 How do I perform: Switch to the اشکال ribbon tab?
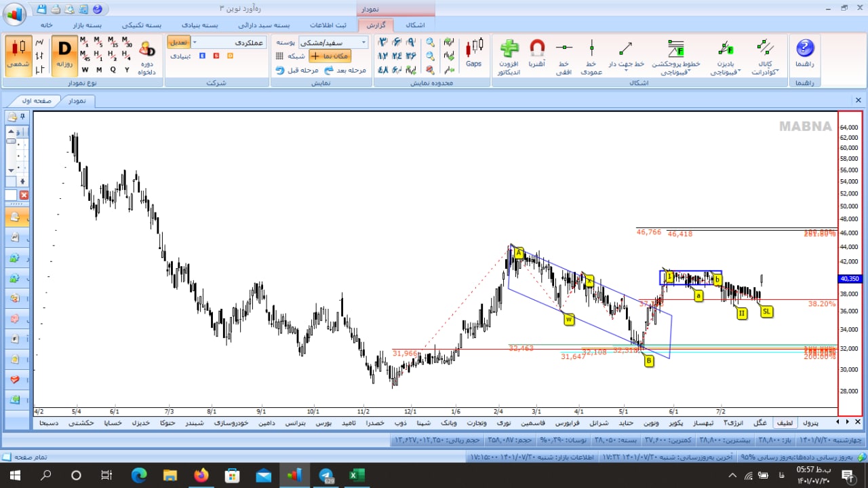[414, 24]
